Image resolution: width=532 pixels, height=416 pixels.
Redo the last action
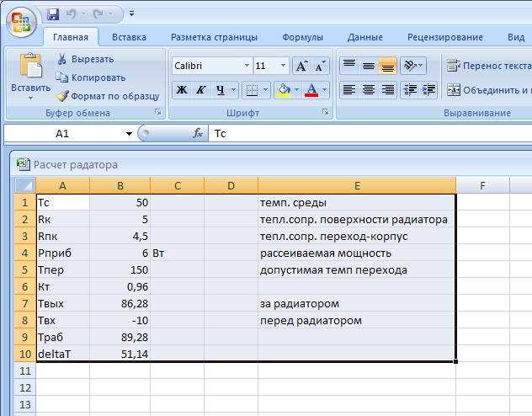pyautogui.click(x=98, y=14)
